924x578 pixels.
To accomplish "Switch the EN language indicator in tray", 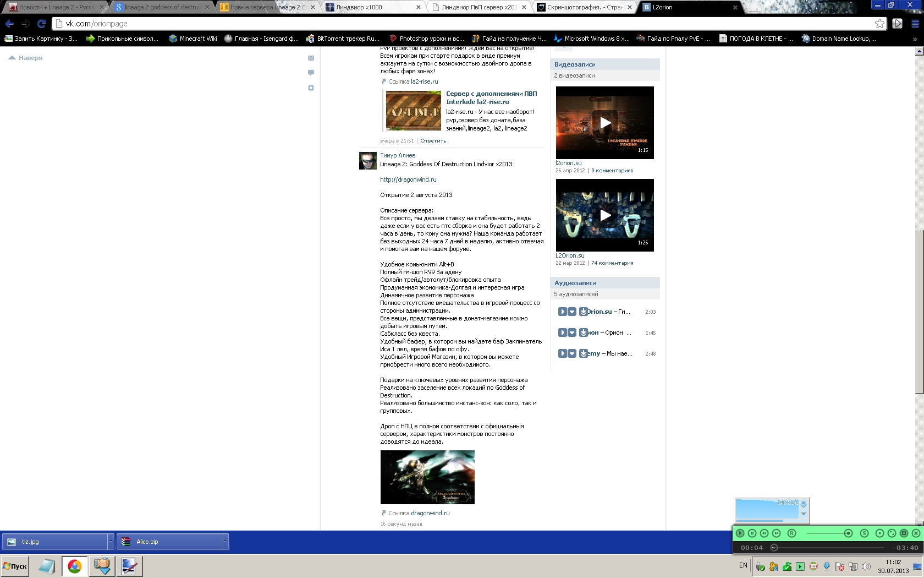I will click(x=743, y=565).
